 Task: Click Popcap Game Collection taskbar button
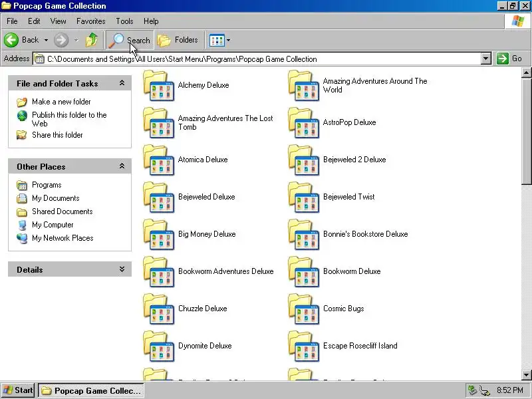click(x=91, y=390)
